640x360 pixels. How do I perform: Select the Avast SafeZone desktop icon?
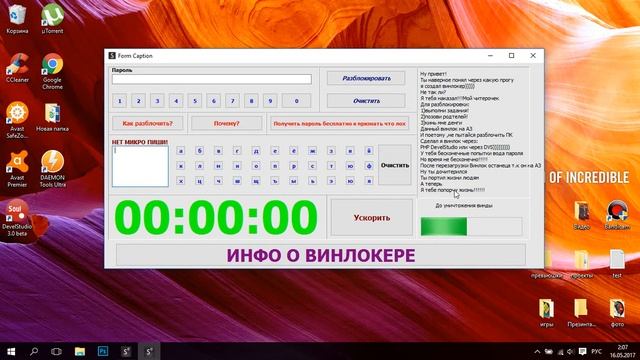17,120
